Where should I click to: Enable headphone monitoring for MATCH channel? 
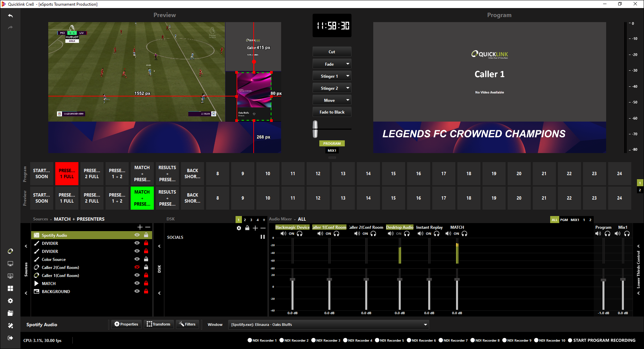(x=464, y=234)
